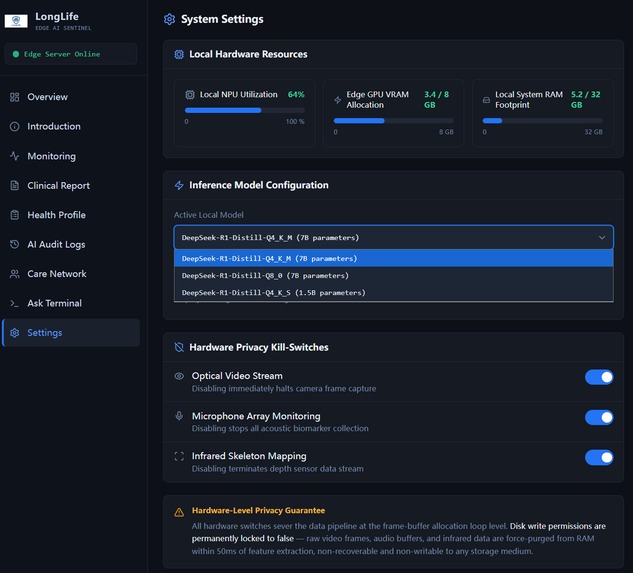
Task: Click the Edge GPU VRAM Allocation bar
Action: [394, 121]
